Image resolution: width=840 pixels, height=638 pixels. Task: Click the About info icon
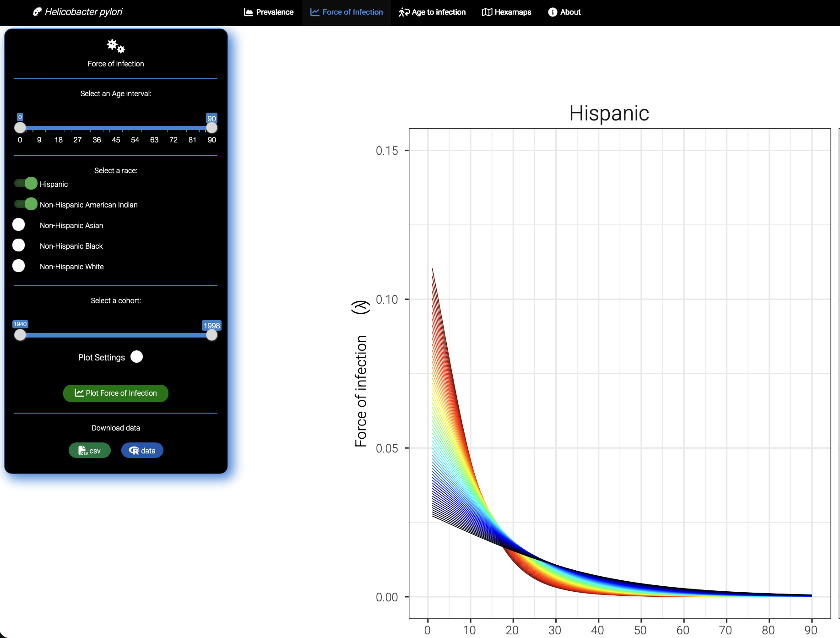[553, 12]
